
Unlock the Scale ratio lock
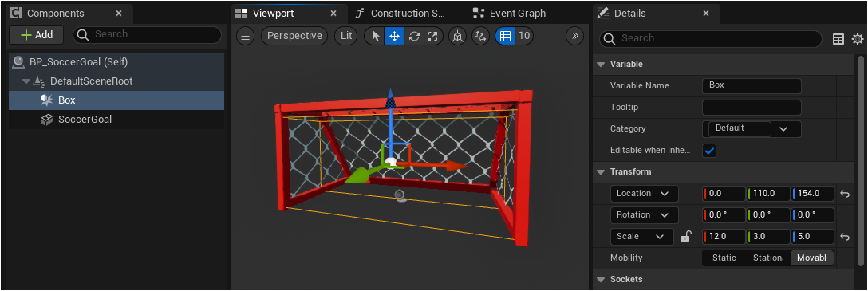(685, 237)
